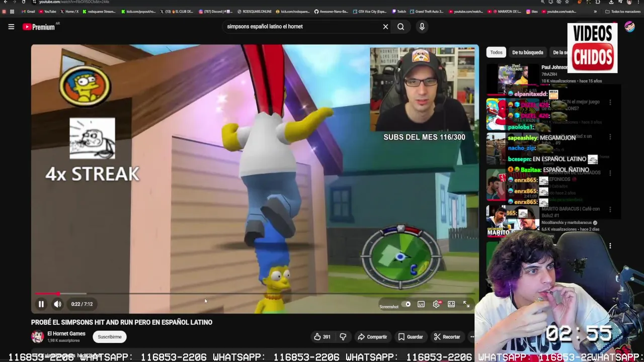
Task: Like the video with 391 likes
Action: [323, 337]
